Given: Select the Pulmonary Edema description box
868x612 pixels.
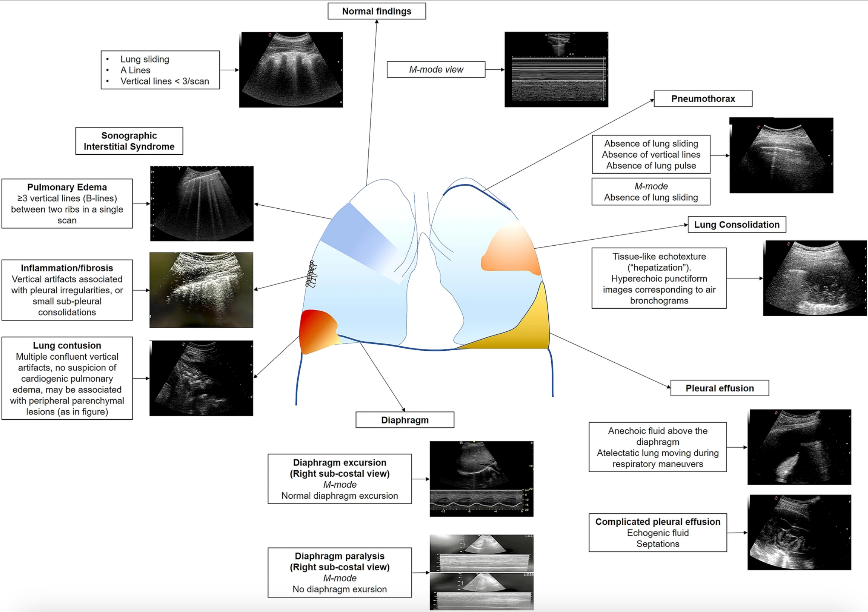Looking at the screenshot, I should (67, 204).
